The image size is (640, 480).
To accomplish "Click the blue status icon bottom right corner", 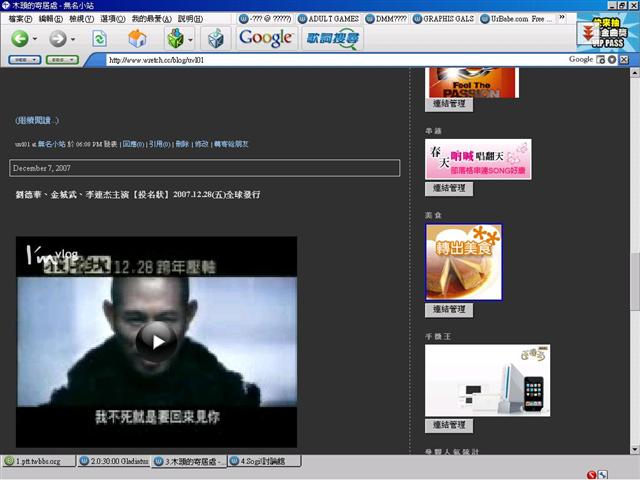I will click(602, 474).
